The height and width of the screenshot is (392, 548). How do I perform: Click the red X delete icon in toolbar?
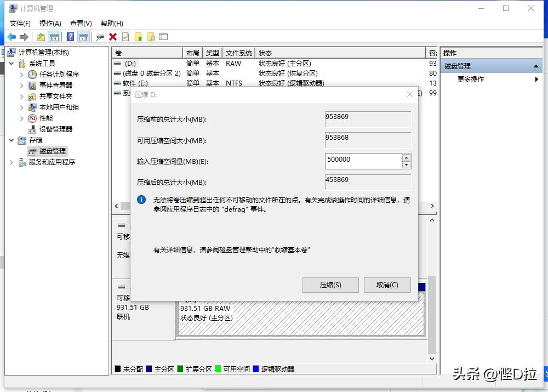(x=113, y=37)
